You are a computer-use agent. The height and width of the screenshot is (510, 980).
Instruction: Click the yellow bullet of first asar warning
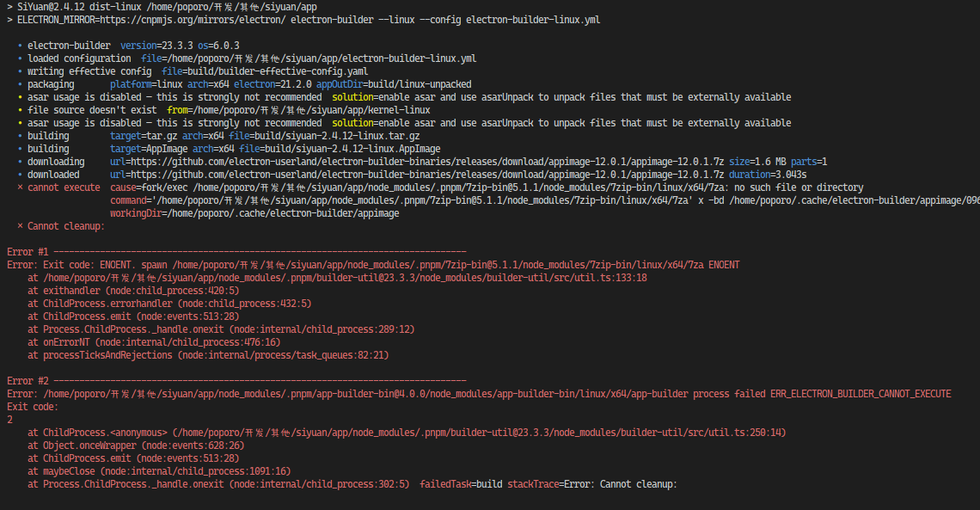click(20, 97)
